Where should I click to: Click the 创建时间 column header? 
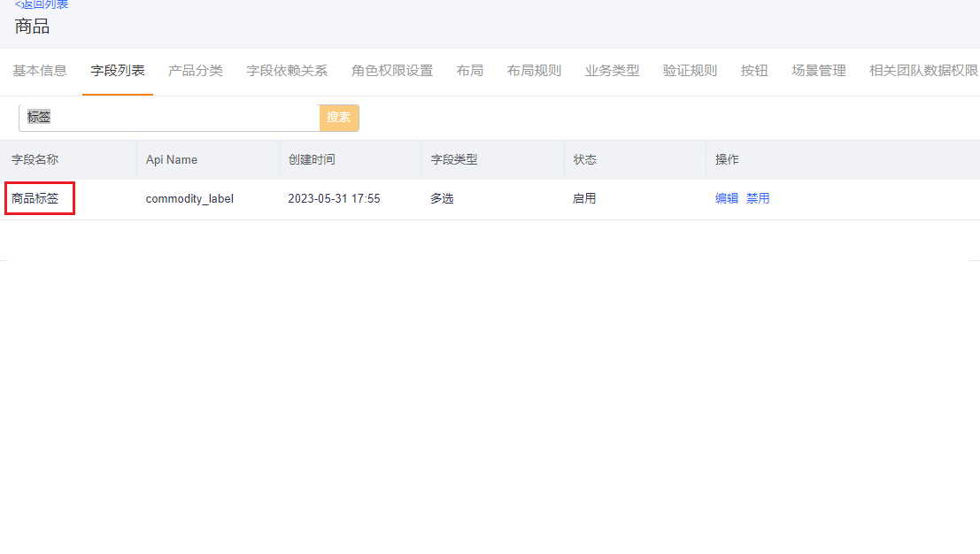point(312,160)
